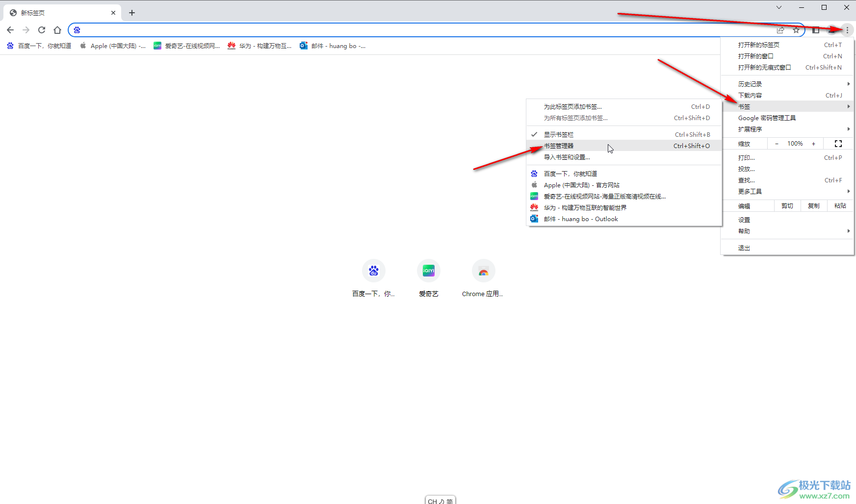Bookmark this tab with the star icon
The image size is (856, 504).
click(x=796, y=30)
